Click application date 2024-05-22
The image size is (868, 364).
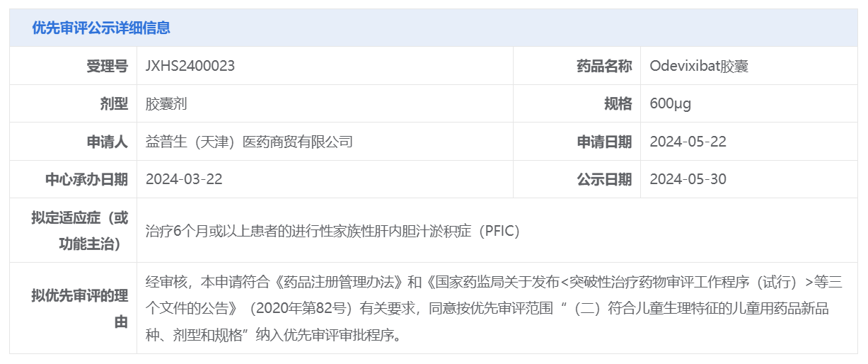click(688, 142)
